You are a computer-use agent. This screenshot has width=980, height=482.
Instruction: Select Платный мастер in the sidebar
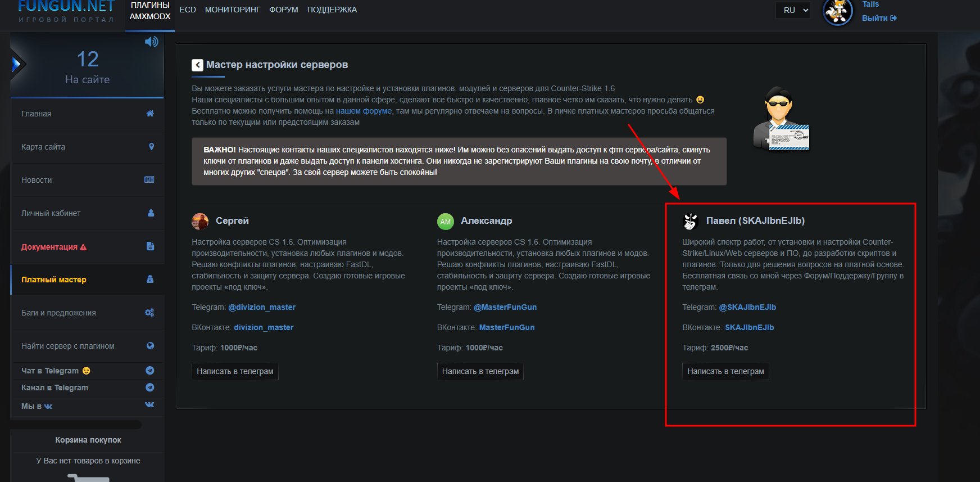point(88,280)
